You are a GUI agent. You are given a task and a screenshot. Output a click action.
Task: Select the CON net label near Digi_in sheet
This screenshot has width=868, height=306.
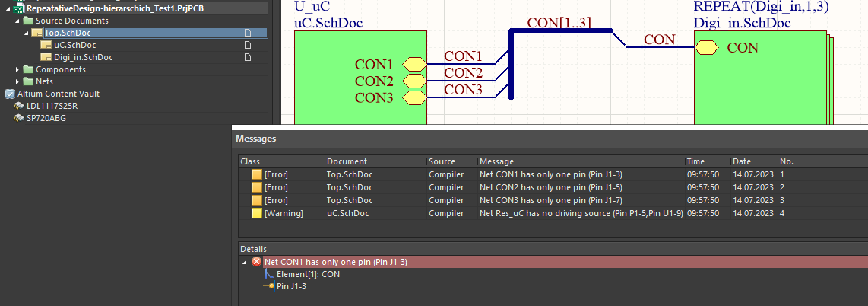[659, 40]
